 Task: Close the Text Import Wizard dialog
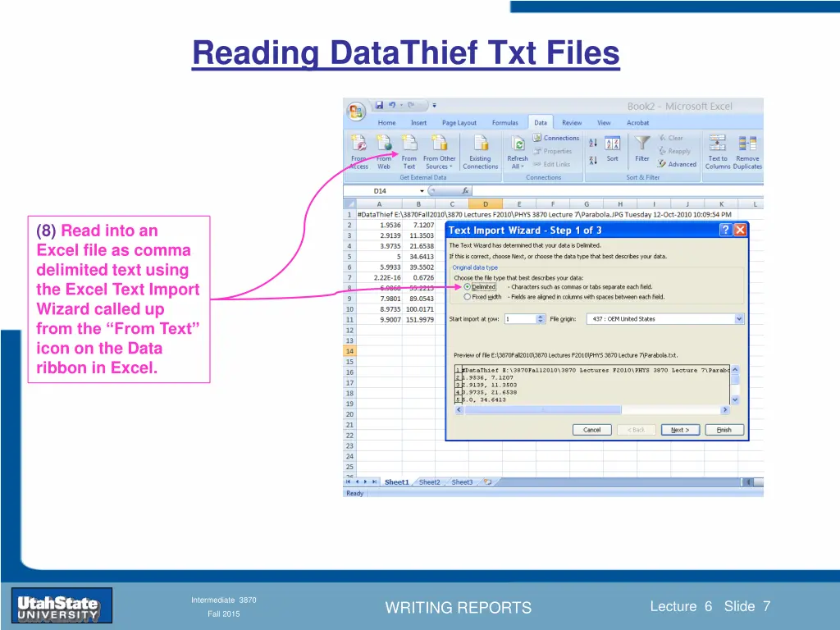pyautogui.click(x=740, y=230)
